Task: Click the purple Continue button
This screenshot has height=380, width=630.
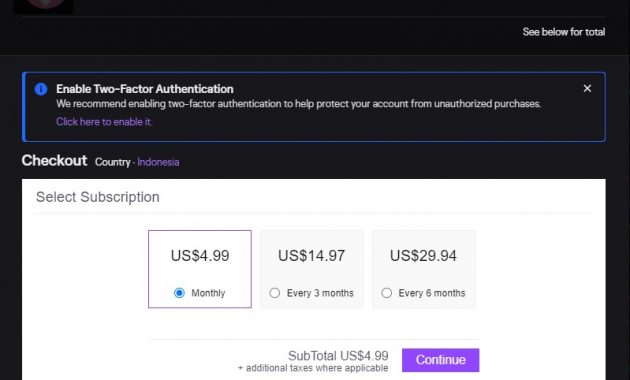Action: 440,360
